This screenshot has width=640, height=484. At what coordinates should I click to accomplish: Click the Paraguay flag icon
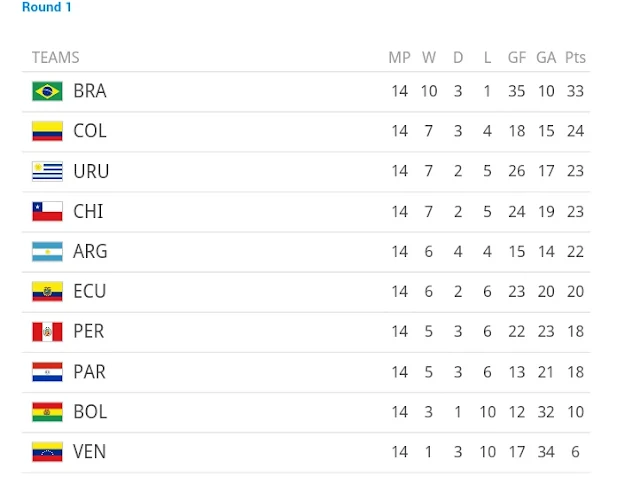point(47,372)
